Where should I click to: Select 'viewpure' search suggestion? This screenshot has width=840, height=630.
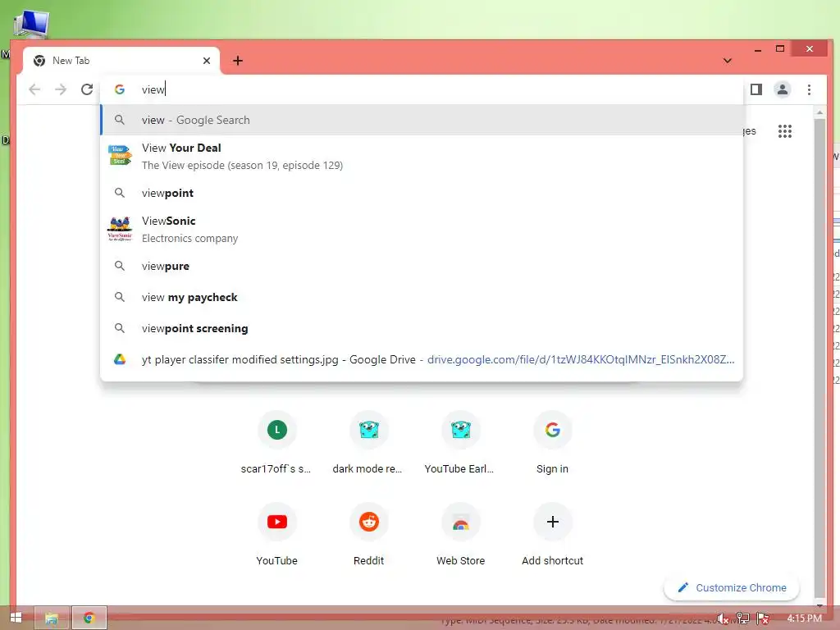coord(422,267)
